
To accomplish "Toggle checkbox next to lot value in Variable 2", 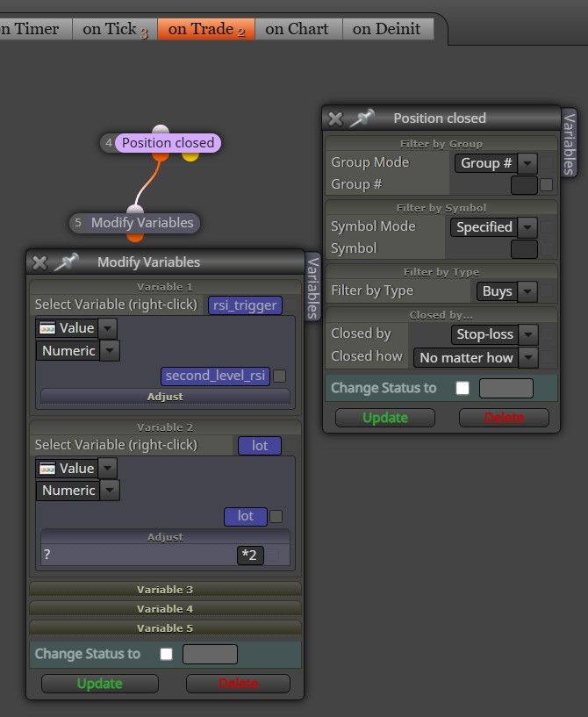I will [x=276, y=516].
